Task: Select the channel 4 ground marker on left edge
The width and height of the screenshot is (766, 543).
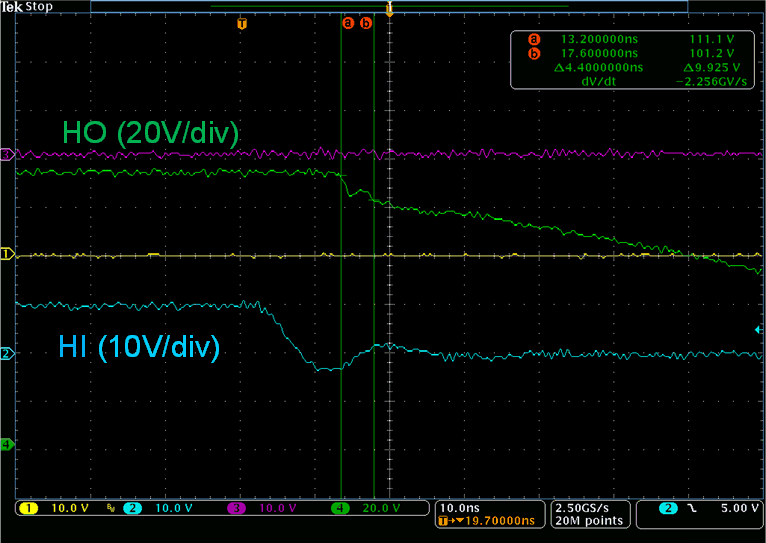Action: [7, 444]
